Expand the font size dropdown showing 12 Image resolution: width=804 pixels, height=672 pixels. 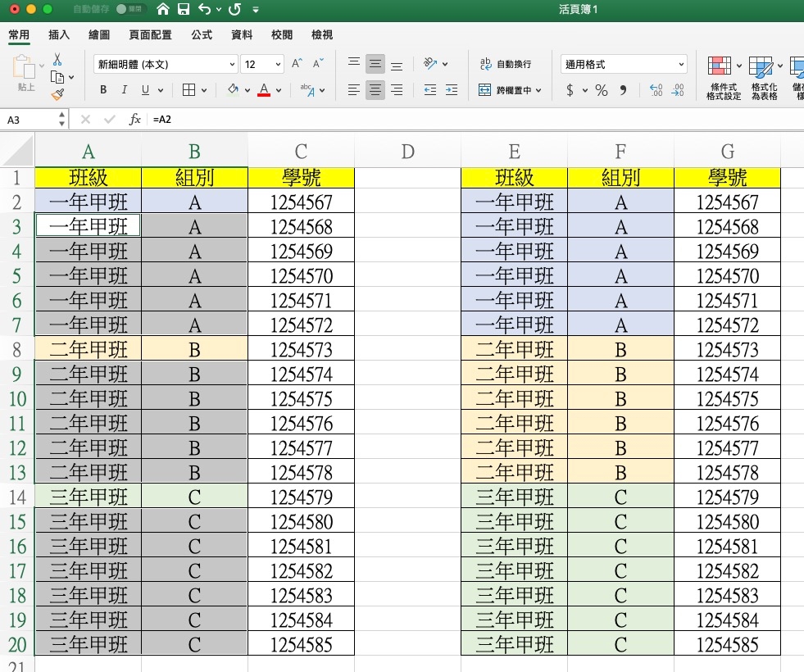[278, 64]
